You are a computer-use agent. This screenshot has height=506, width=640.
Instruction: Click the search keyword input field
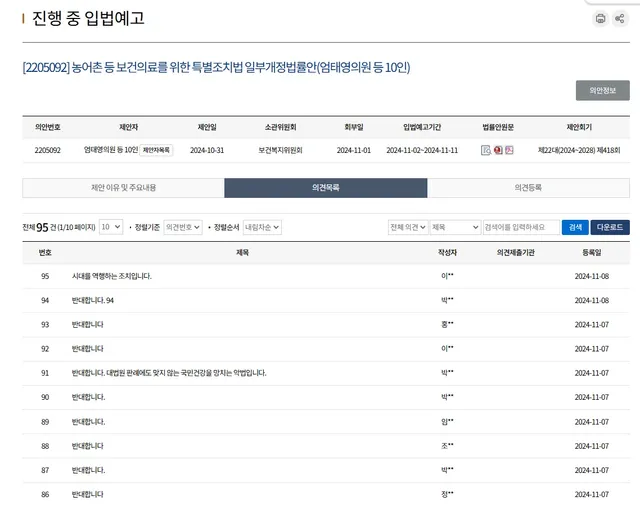click(521, 227)
